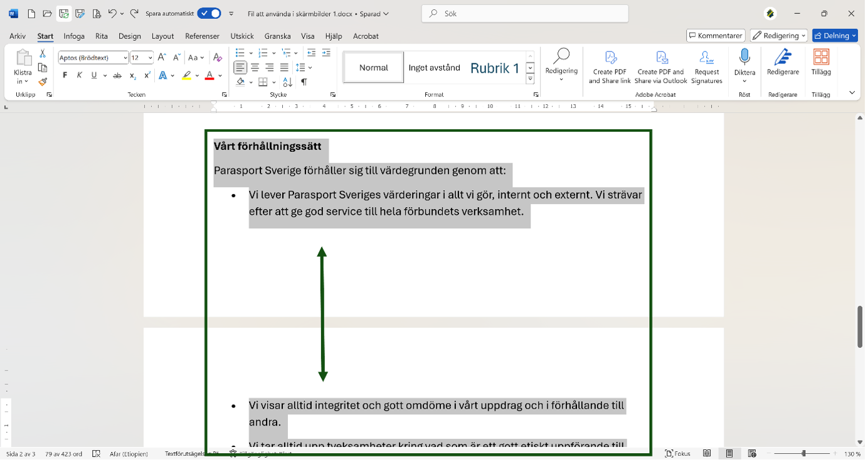Open the font name dropdown Aptos (Brödtext)
868x462 pixels.
[125, 58]
